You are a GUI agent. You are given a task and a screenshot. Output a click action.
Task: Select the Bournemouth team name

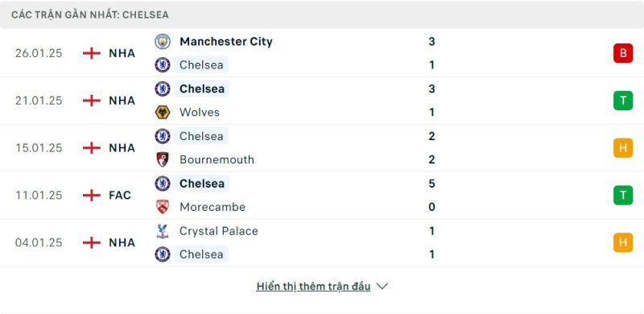tap(217, 159)
